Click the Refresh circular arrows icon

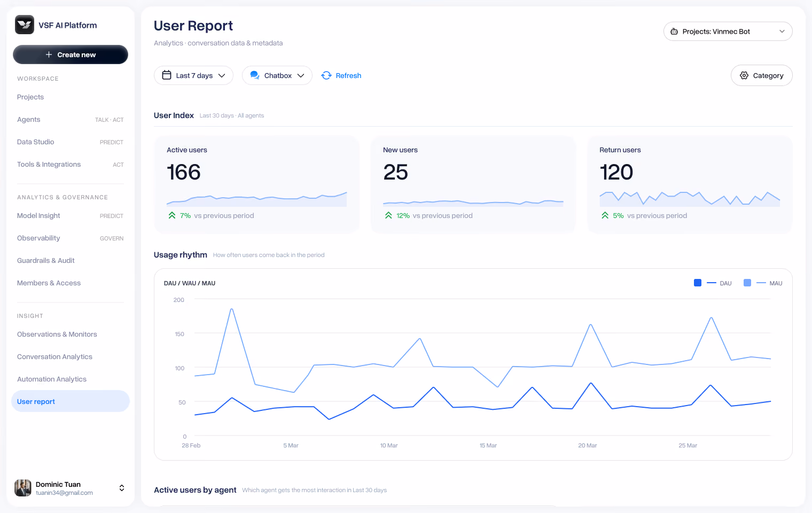(326, 75)
